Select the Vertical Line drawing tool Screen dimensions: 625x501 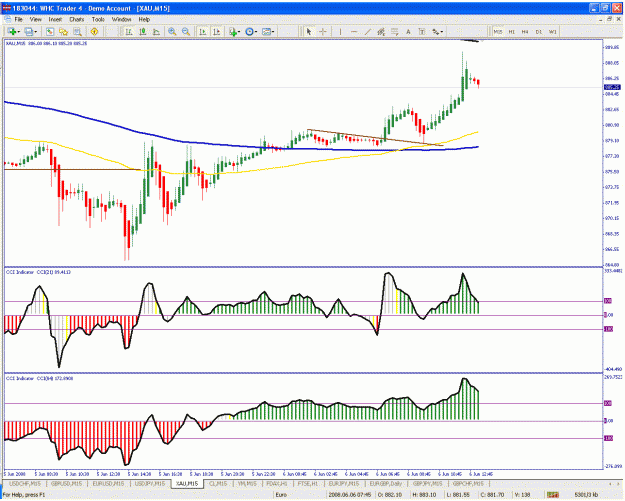340,31
